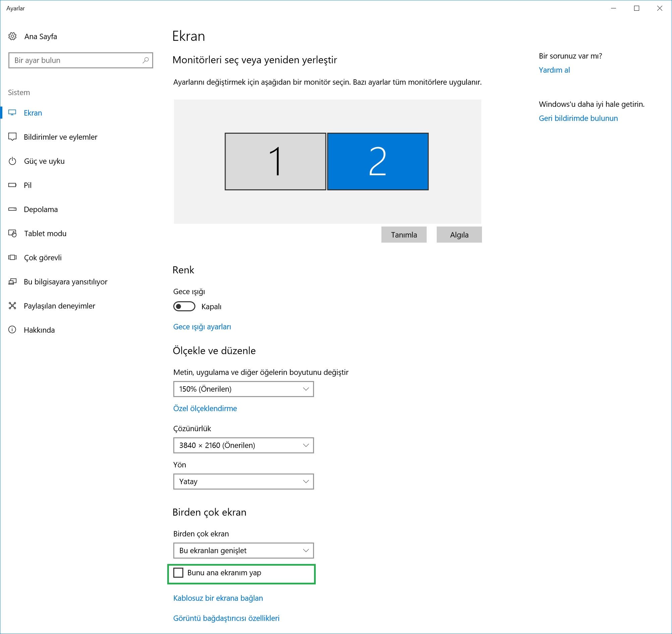Click the Bir ayar bulun search field
This screenshot has width=672, height=634.
coord(76,60)
